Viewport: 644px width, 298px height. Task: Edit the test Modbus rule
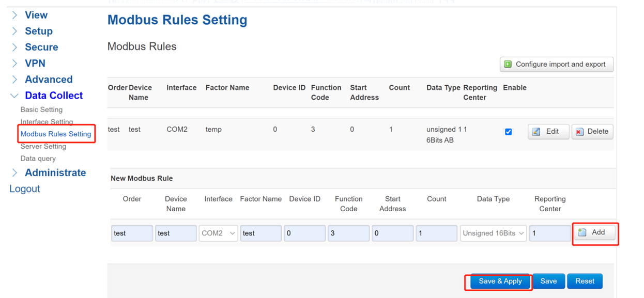[548, 132]
